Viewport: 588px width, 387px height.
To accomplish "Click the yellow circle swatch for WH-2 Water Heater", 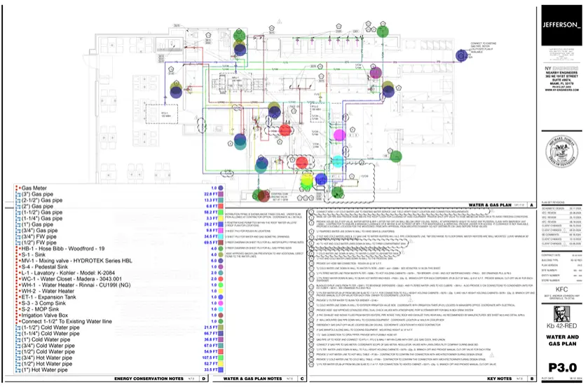I will 221,291.
